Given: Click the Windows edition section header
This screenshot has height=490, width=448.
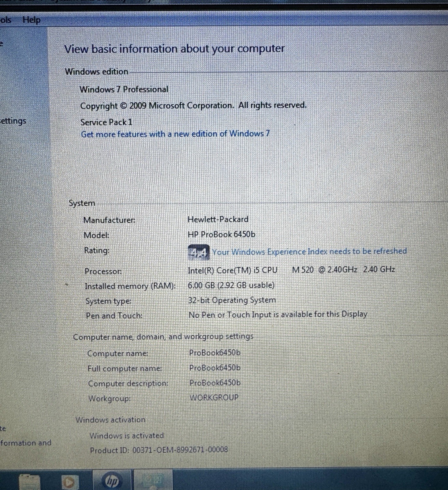Looking at the screenshot, I should coord(96,72).
